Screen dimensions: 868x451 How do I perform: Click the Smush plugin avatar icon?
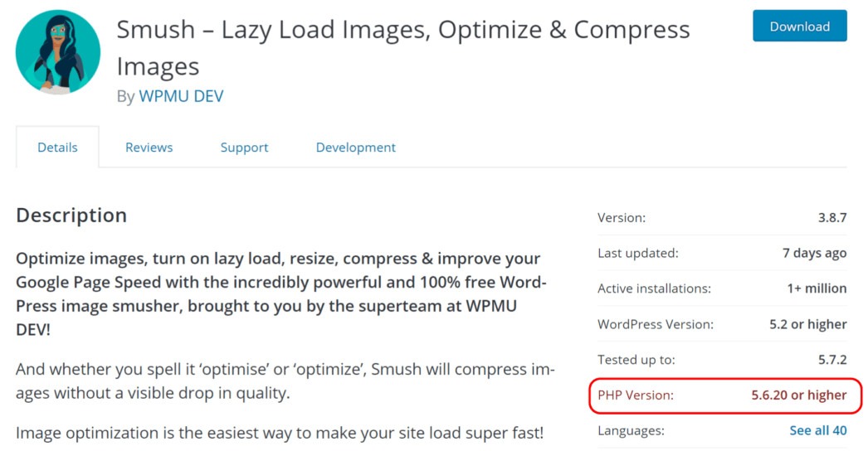pos(58,52)
